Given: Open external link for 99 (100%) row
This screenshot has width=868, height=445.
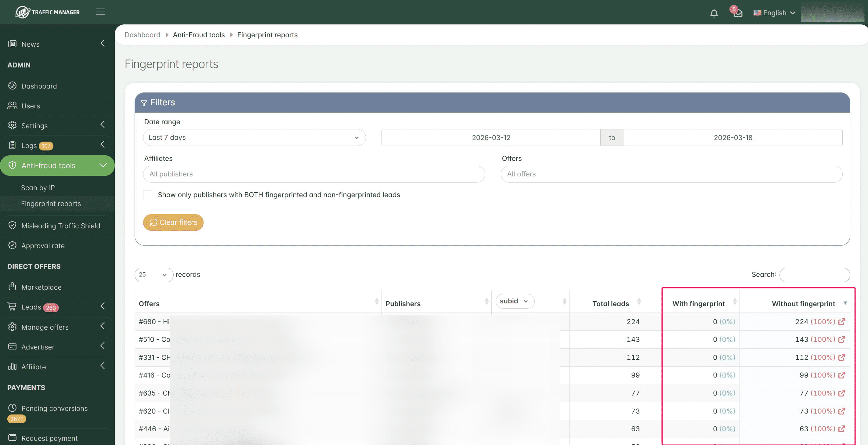Looking at the screenshot, I should pos(841,375).
